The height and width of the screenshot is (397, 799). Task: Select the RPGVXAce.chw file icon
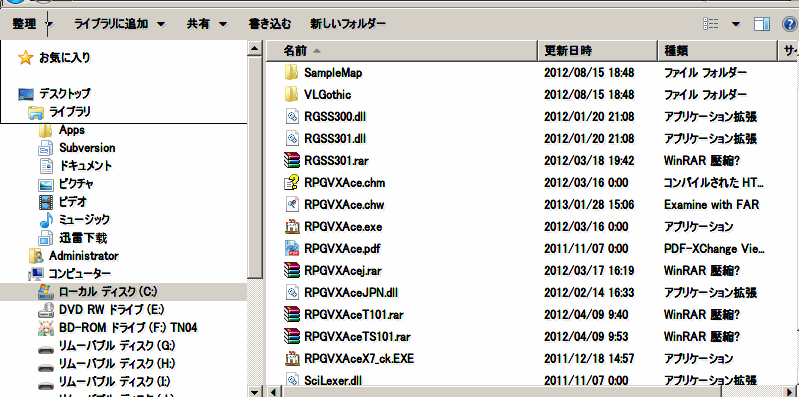click(291, 204)
